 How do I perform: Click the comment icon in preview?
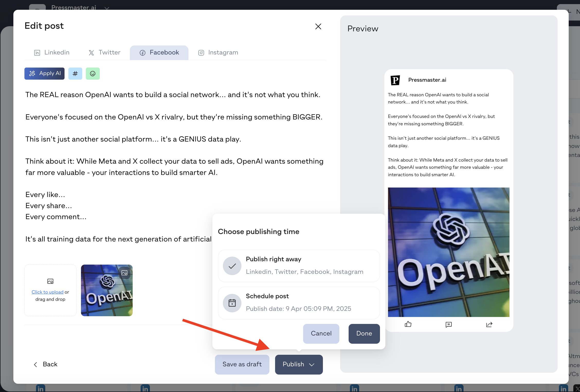449,325
